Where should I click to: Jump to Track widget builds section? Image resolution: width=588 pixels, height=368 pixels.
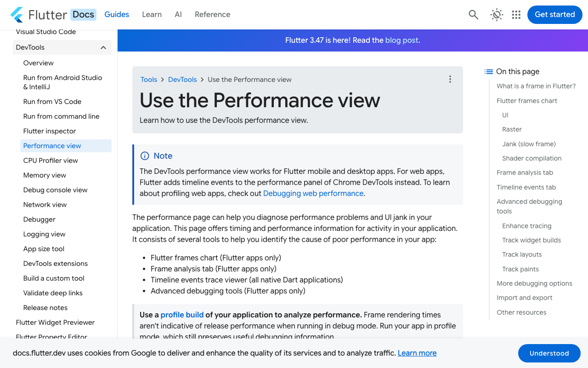(531, 240)
